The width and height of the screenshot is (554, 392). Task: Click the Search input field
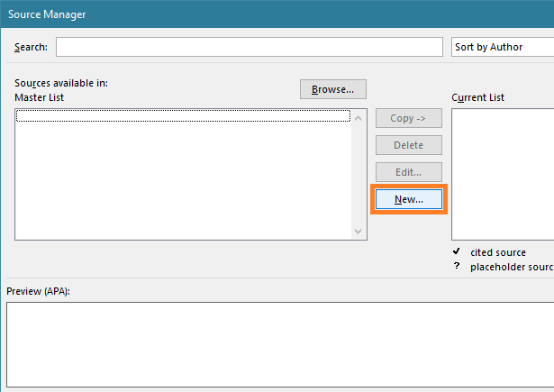250,47
